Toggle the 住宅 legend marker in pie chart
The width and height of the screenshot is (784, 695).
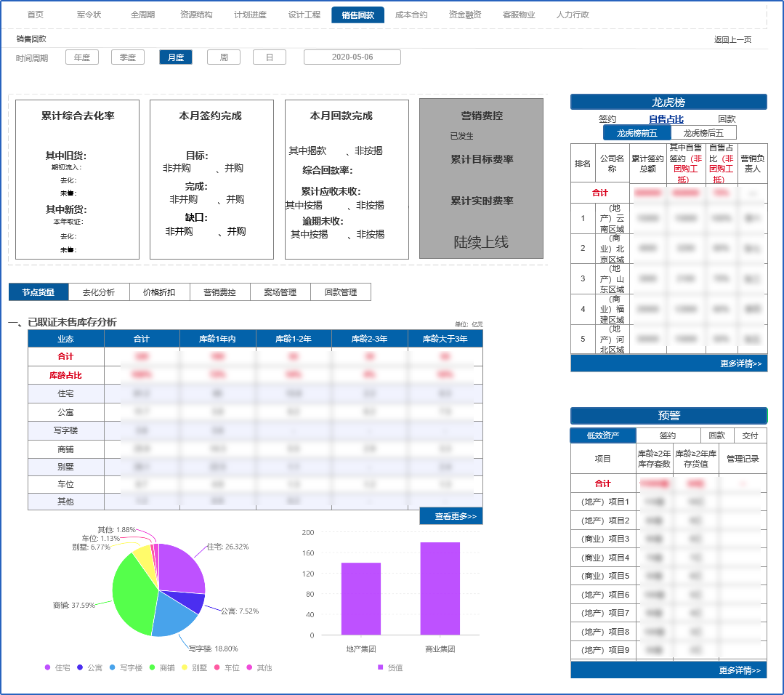[x=48, y=667]
